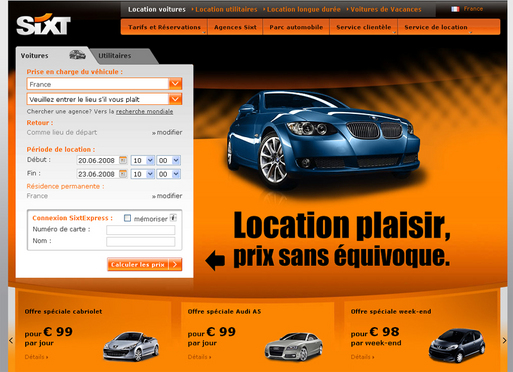Image resolution: width=513 pixels, height=372 pixels.
Task: Click Calculer les prix button
Action: point(145,264)
